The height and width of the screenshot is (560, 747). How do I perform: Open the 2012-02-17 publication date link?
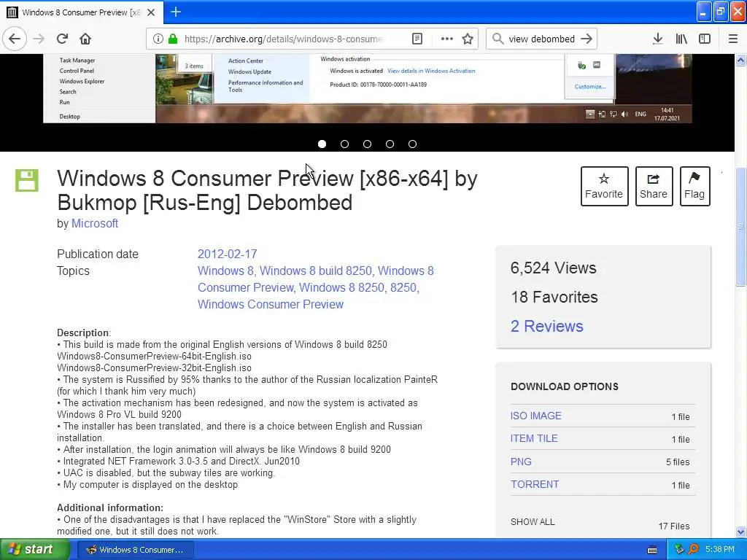coord(228,254)
